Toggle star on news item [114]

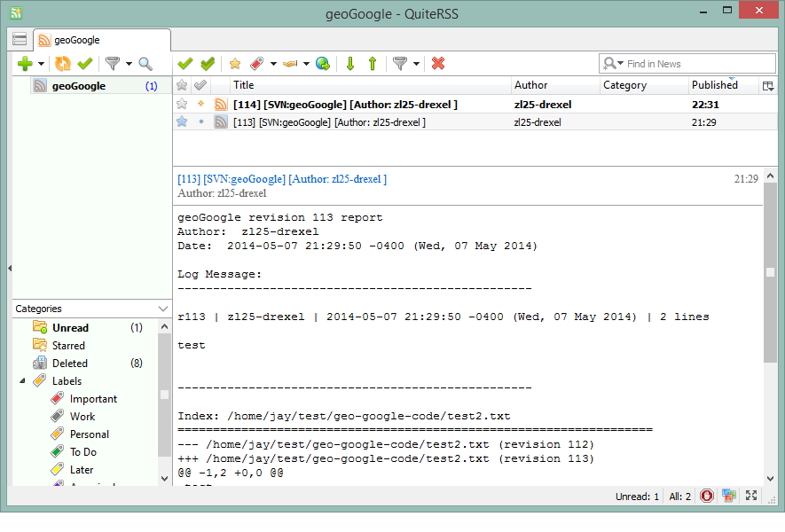pyautogui.click(x=182, y=104)
